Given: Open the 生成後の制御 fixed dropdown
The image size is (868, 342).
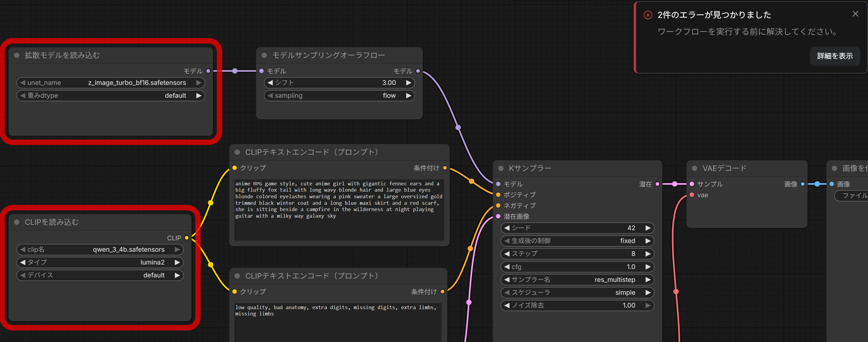Looking at the screenshot, I should tap(577, 241).
